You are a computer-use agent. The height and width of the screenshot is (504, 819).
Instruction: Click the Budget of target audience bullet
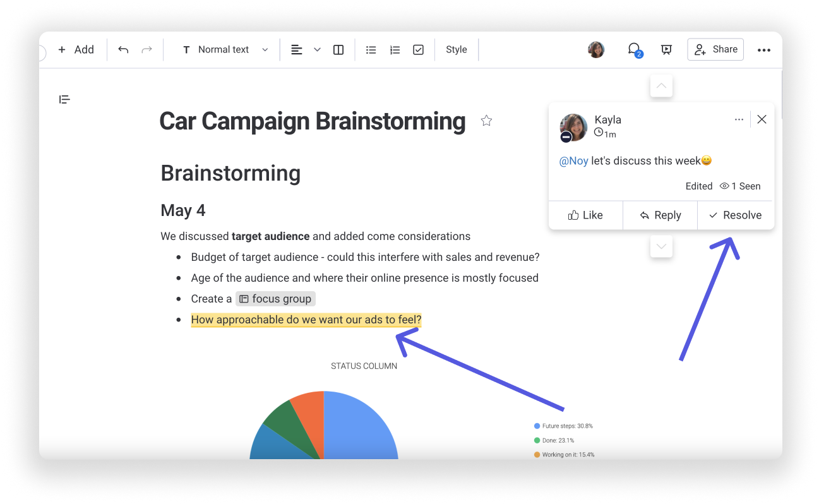coord(365,257)
